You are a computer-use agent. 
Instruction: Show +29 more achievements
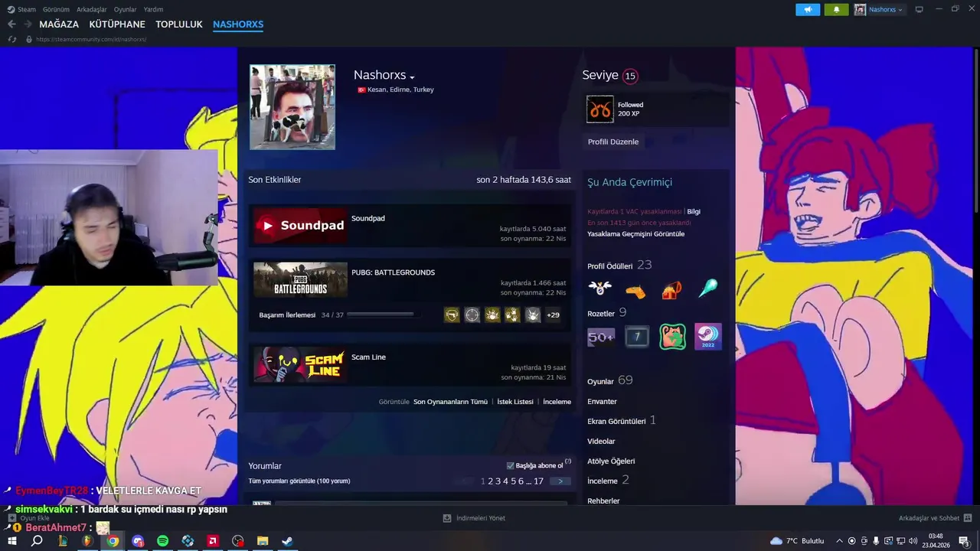pos(553,315)
